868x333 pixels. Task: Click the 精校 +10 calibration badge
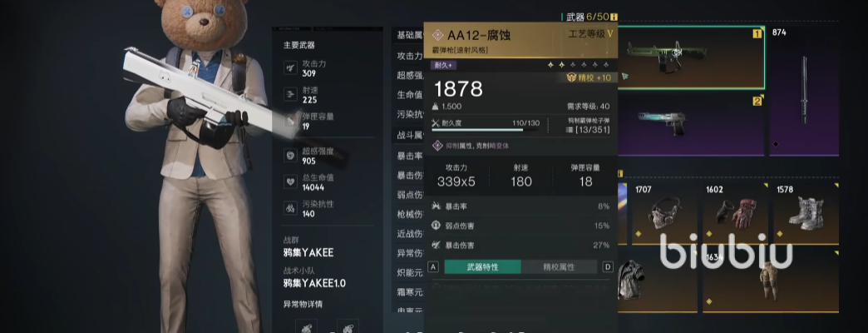[x=589, y=78]
